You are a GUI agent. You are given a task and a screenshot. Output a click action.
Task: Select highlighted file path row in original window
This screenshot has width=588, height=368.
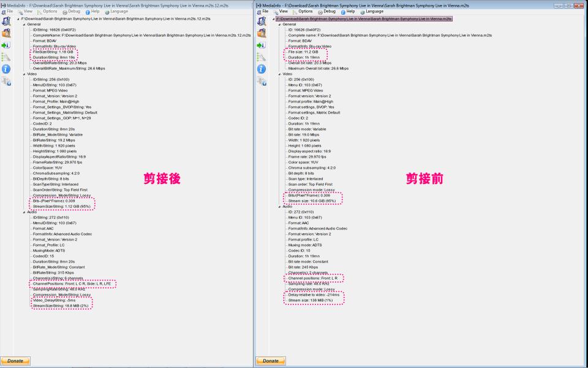[364, 19]
